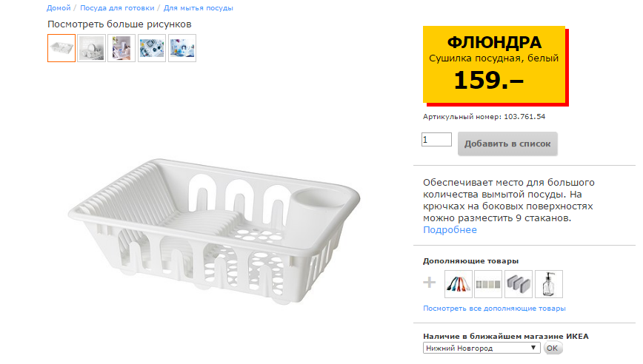Open the glass soap dispenser complementary product
This screenshot has height=364, width=643.
549,283
